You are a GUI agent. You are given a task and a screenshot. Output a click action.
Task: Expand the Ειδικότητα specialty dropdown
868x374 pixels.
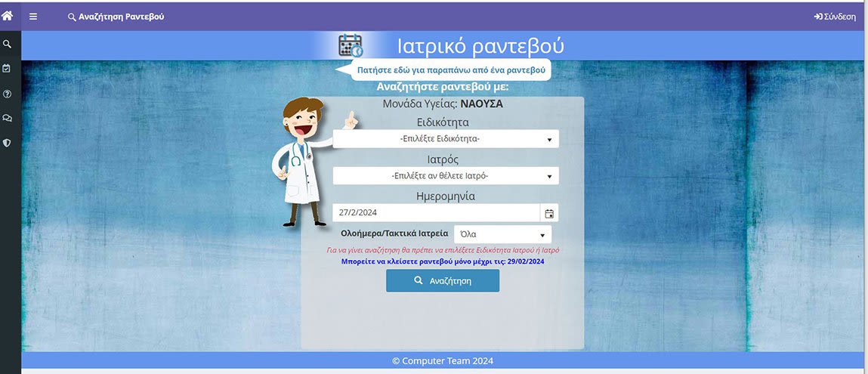point(446,139)
